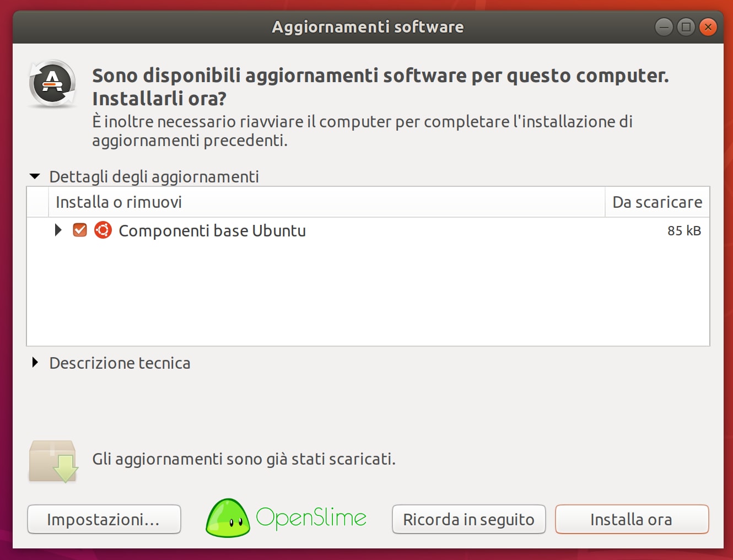The width and height of the screenshot is (733, 560).
Task: Click the Ubuntu logo in the update row
Action: (103, 230)
